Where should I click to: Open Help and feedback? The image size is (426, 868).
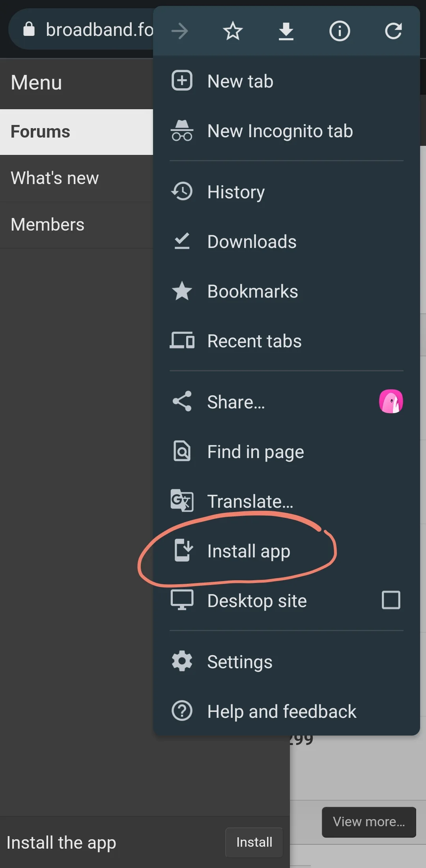282,711
